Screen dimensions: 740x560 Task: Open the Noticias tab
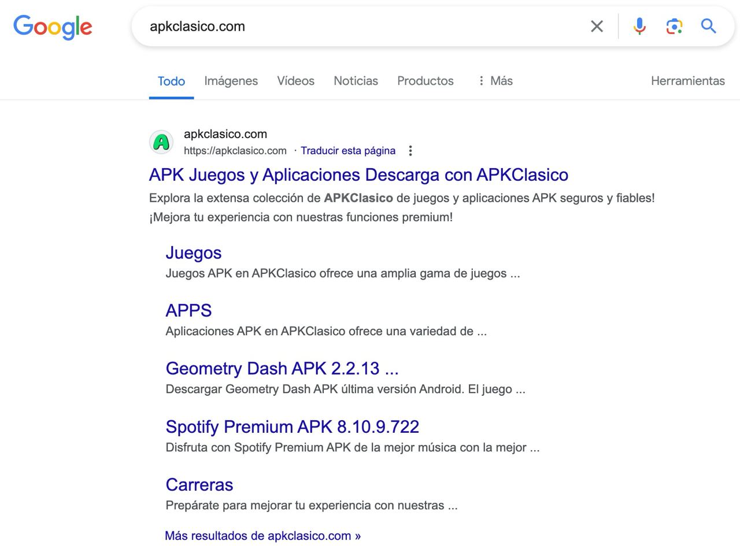pos(356,81)
